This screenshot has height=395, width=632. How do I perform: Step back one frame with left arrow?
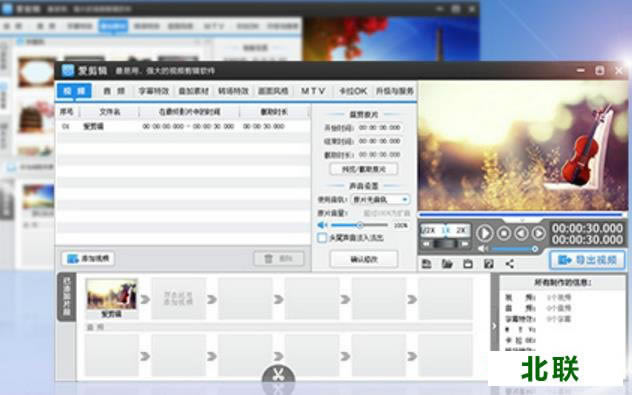(521, 233)
